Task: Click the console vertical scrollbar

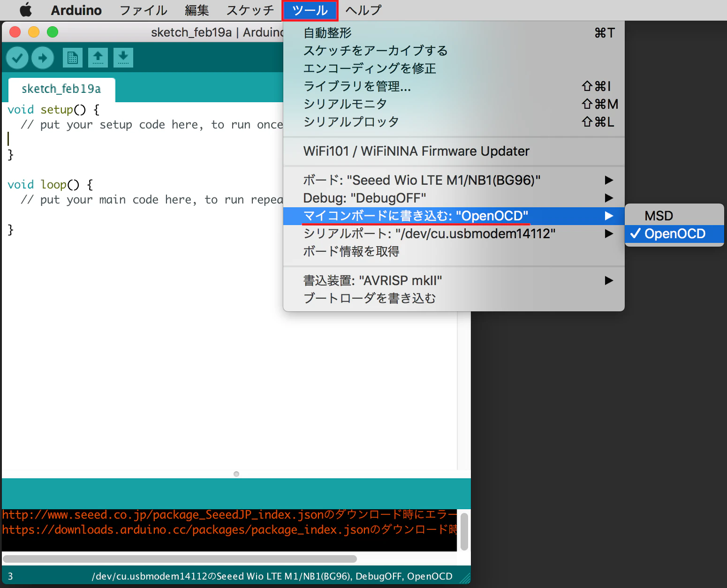Action: (x=464, y=531)
